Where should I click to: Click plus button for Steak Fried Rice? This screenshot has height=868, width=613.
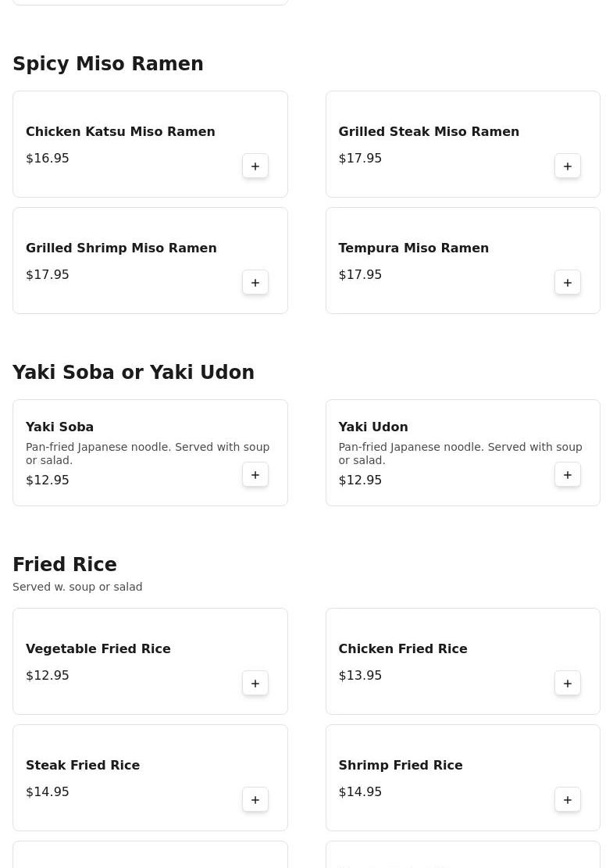(255, 800)
